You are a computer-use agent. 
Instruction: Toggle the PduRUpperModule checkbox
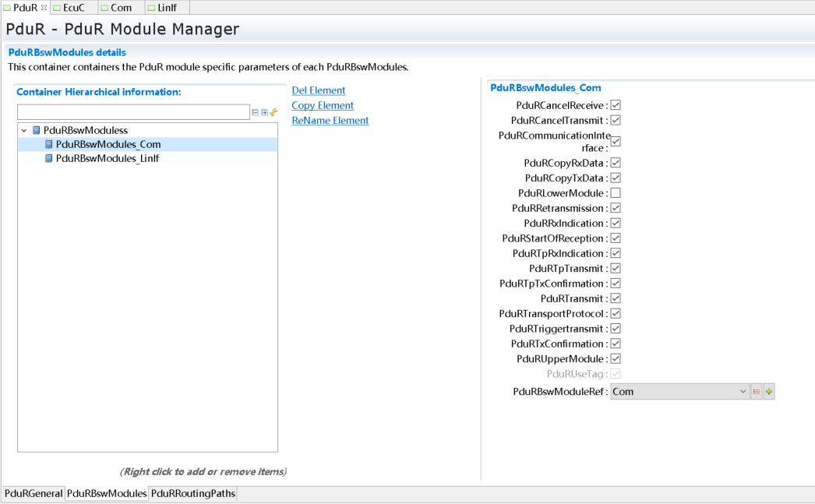click(616, 359)
